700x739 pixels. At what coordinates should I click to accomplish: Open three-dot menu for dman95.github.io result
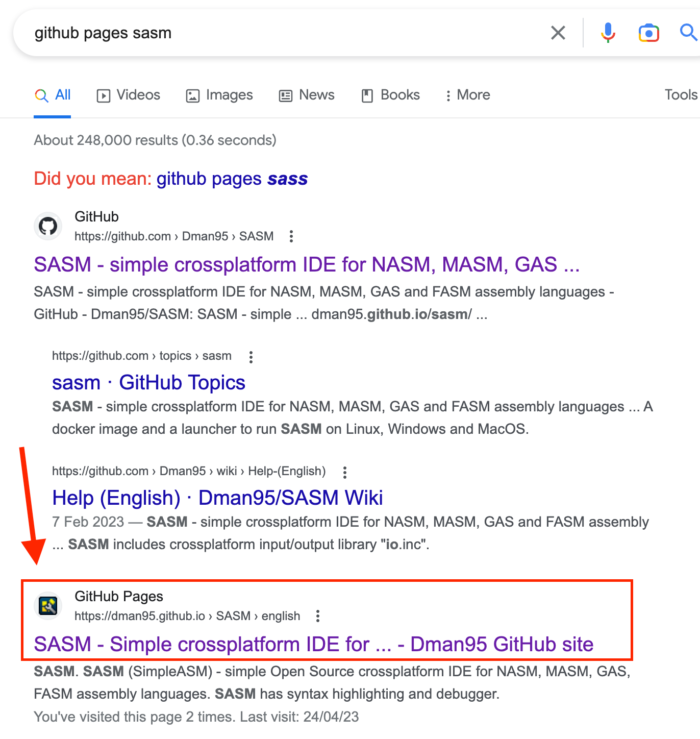pos(318,616)
